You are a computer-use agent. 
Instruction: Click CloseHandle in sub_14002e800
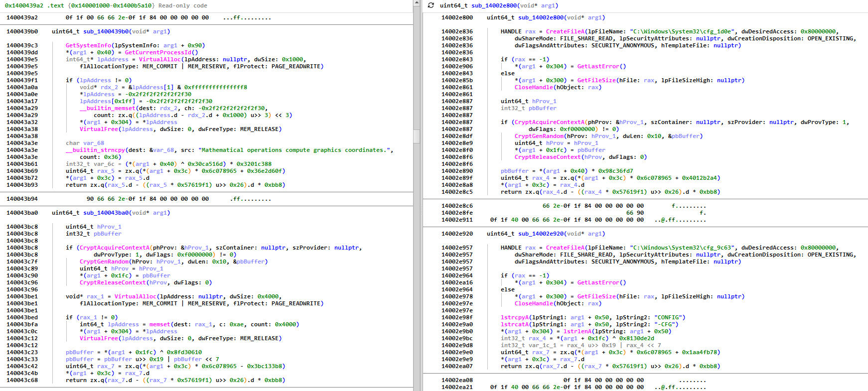pos(534,87)
